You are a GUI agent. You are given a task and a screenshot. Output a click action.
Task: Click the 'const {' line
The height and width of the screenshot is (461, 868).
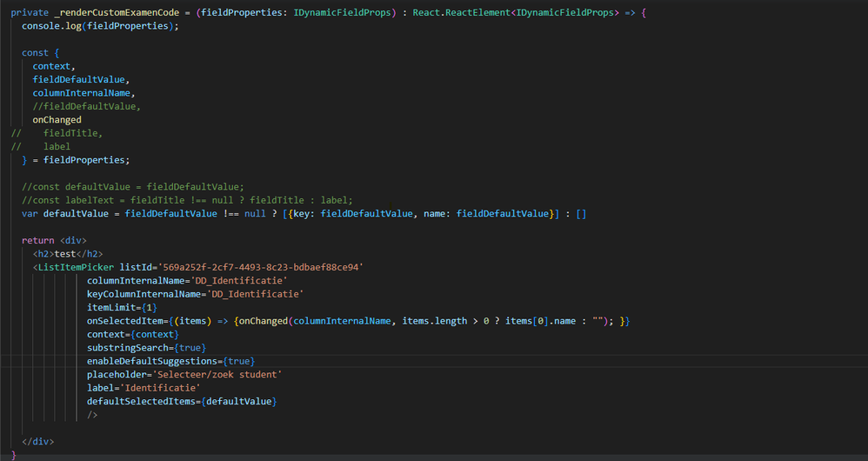(40, 52)
